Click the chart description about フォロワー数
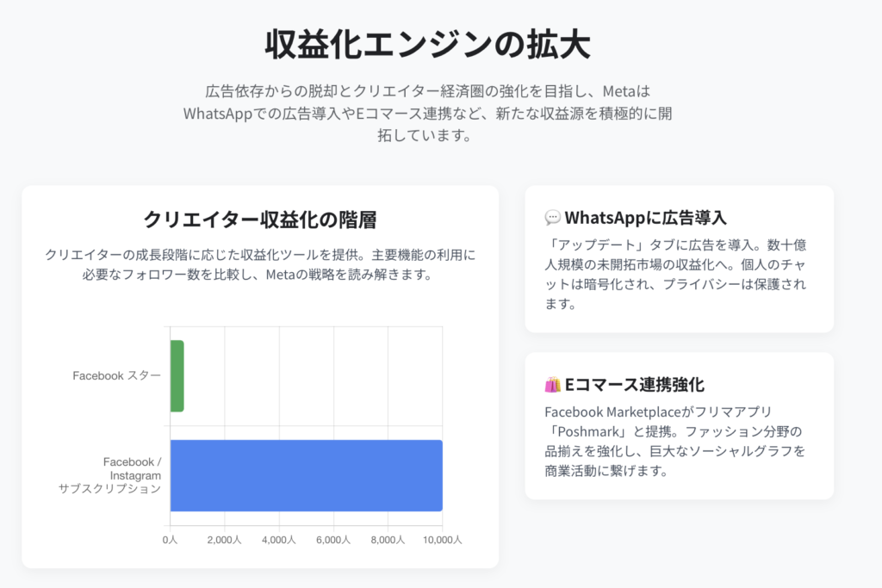The image size is (882, 588). [x=260, y=265]
